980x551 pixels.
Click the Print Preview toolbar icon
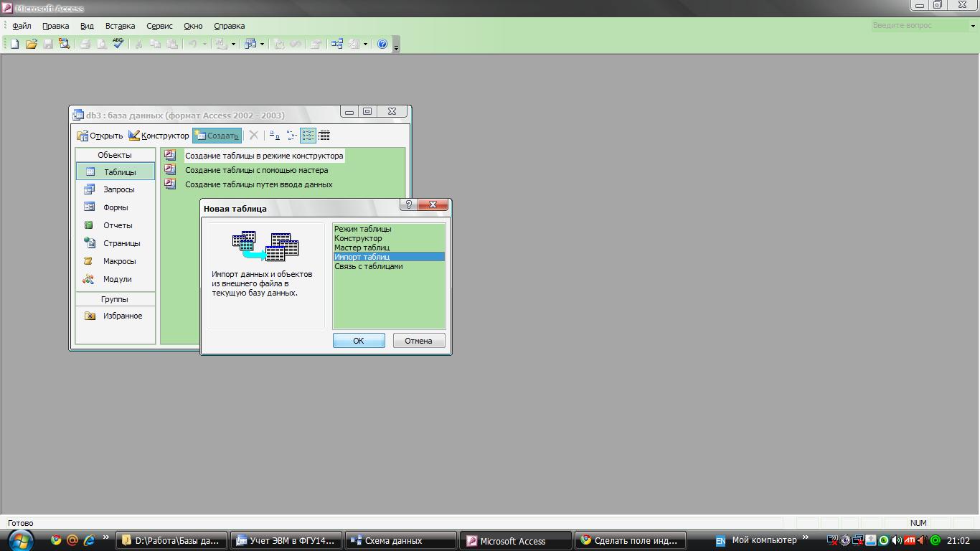coord(102,44)
